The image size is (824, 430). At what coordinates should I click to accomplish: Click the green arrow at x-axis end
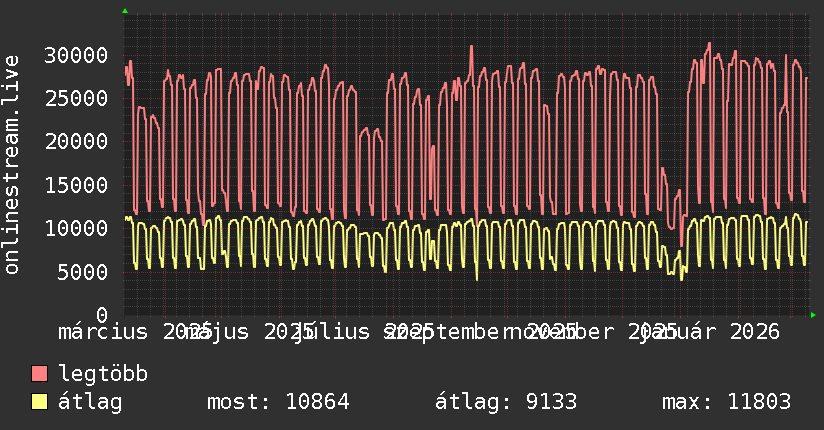(x=813, y=315)
